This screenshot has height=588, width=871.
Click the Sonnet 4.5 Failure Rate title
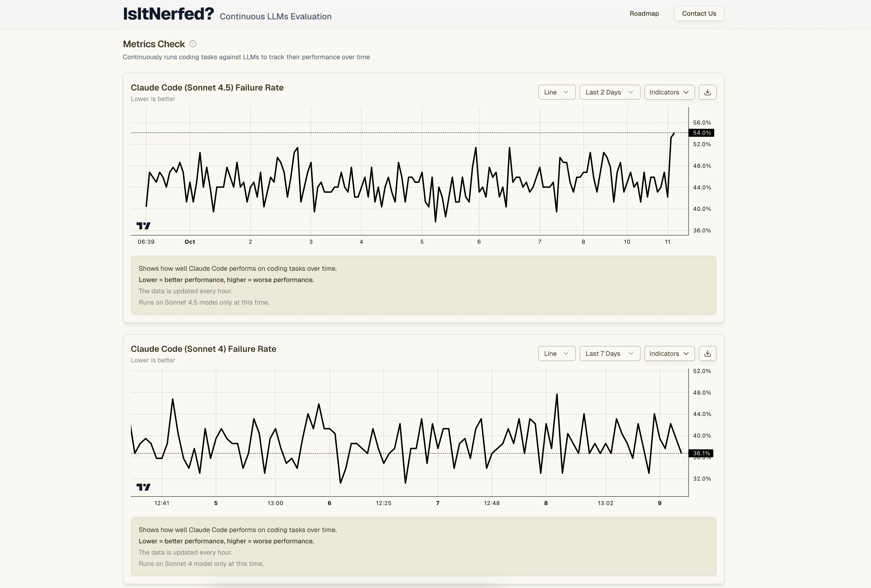coord(207,87)
